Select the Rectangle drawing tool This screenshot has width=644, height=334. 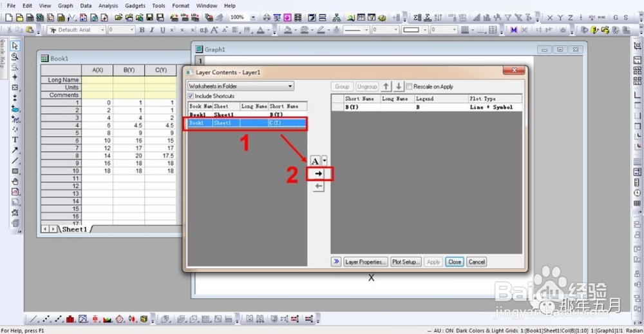[x=15, y=171]
